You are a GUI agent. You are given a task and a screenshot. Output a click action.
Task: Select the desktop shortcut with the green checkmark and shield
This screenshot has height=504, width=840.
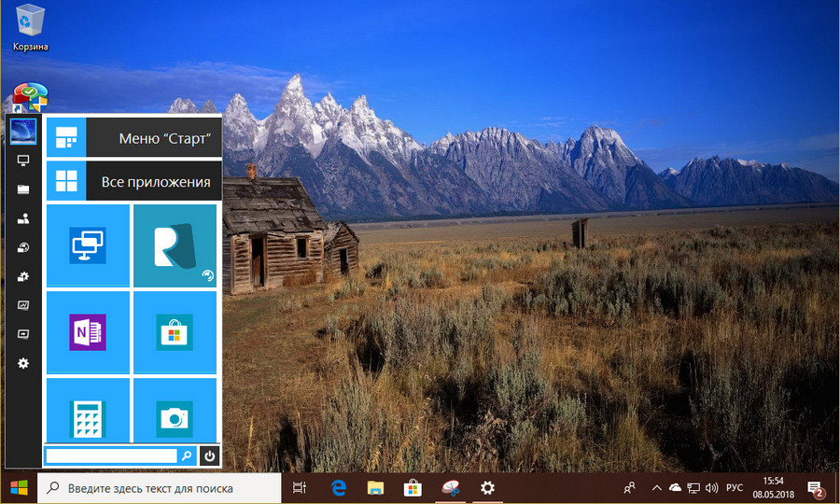coord(31,97)
